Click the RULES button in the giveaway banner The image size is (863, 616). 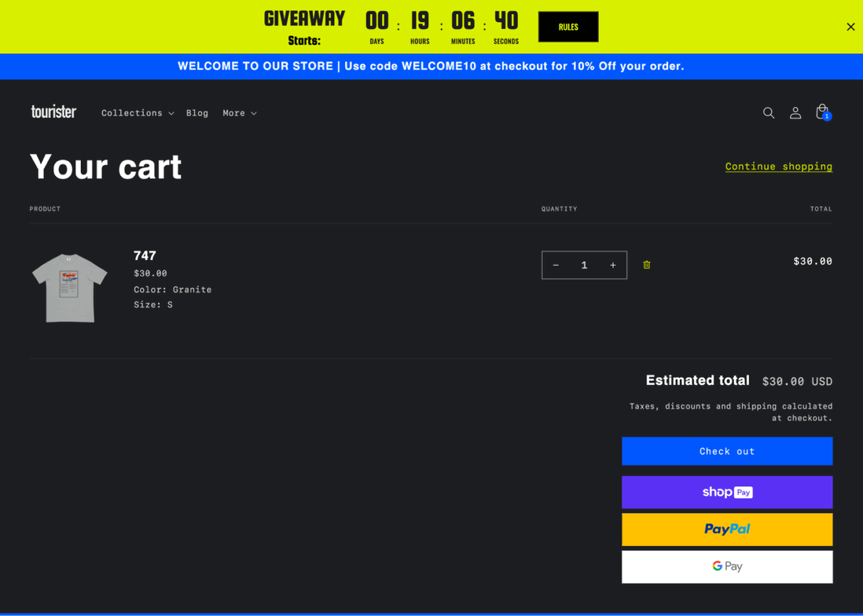567,26
